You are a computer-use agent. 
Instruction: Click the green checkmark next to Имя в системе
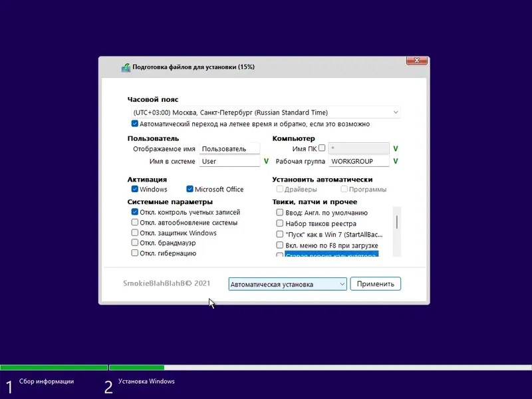(x=265, y=161)
